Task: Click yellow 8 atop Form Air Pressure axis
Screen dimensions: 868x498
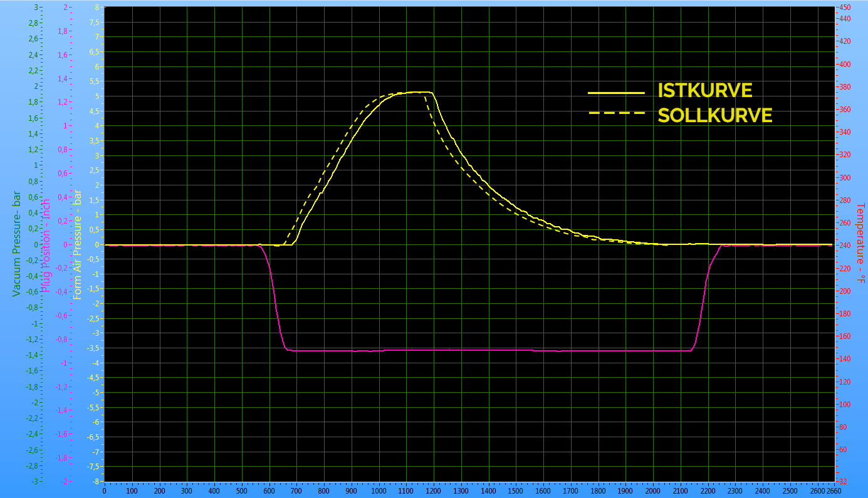Action: pyautogui.click(x=96, y=8)
